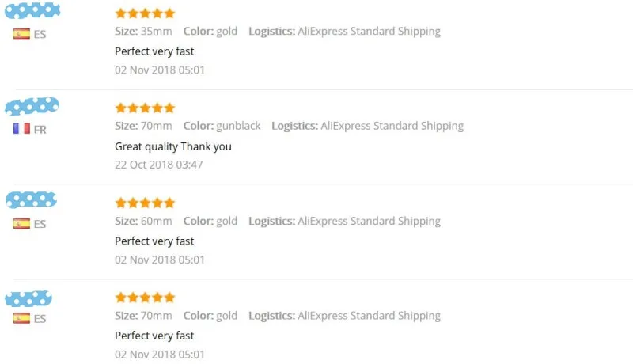Click 'Color: gunblack' in the French review

click(x=222, y=126)
